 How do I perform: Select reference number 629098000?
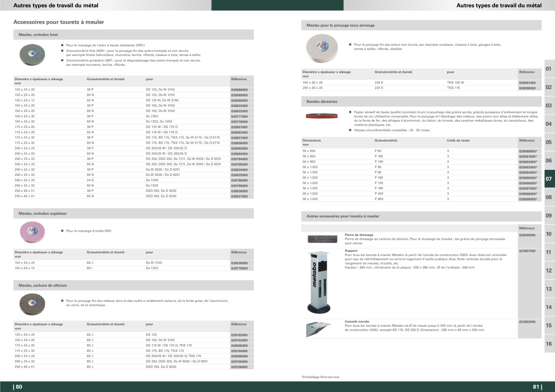(527, 88)
